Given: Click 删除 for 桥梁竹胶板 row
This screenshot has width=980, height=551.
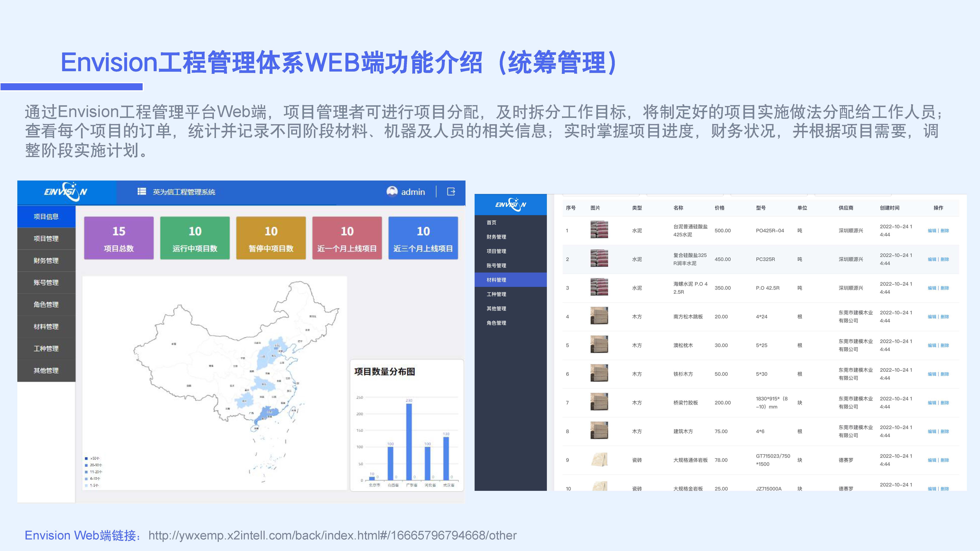Looking at the screenshot, I should [945, 403].
